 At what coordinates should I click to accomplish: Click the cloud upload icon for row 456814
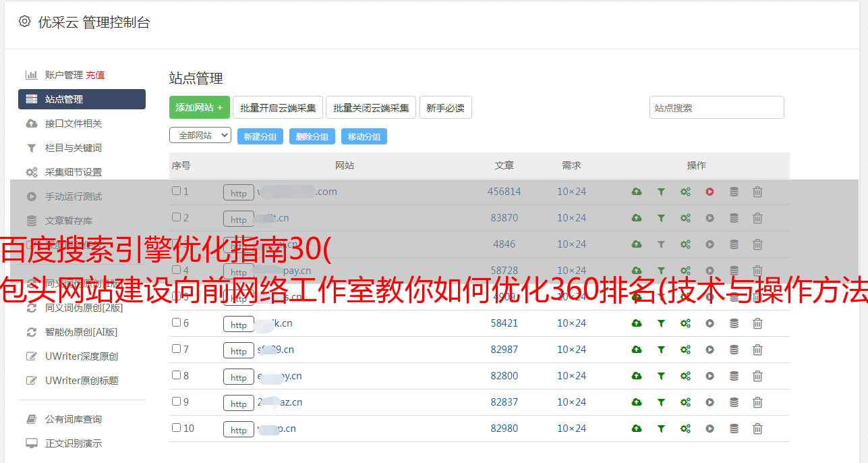[637, 192]
